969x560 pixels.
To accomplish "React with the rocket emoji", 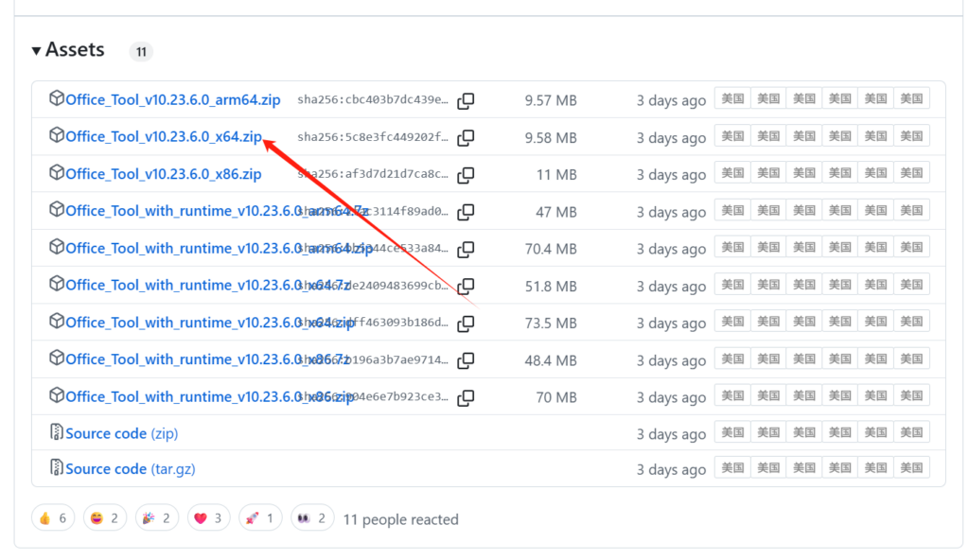I will point(260,518).
